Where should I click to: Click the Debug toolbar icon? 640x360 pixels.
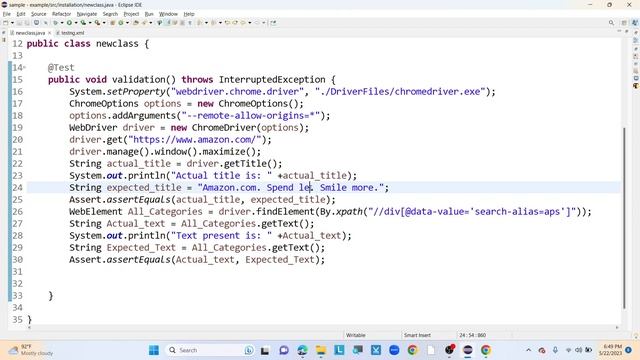point(55,23)
